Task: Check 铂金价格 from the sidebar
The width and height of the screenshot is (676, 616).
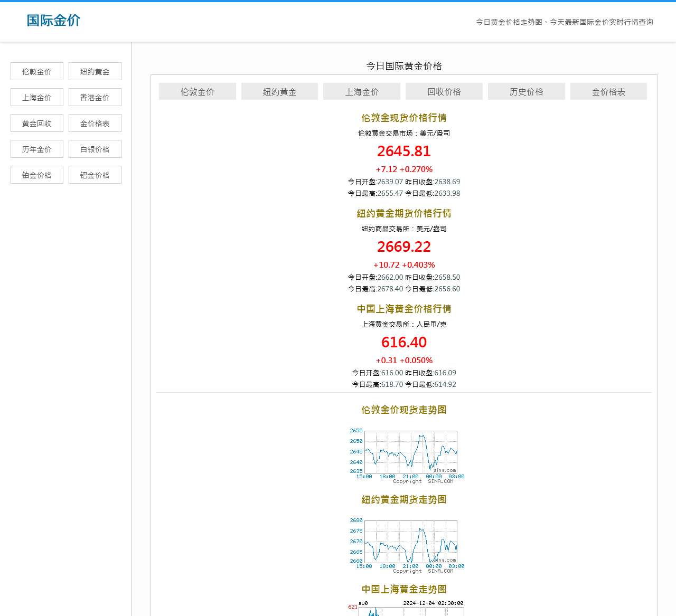Action: (36, 174)
